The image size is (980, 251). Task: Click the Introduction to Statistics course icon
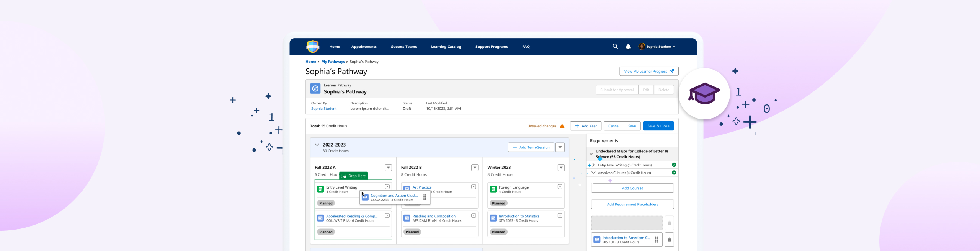[493, 218]
